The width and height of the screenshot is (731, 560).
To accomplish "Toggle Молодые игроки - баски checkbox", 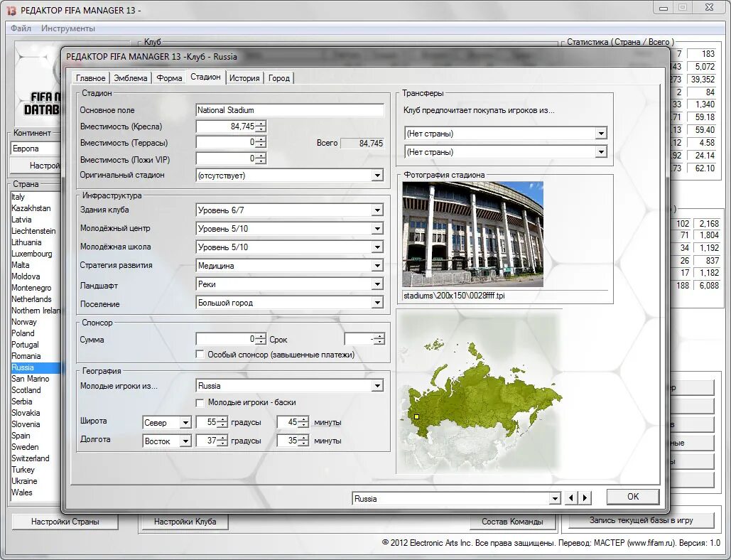I will (x=200, y=402).
